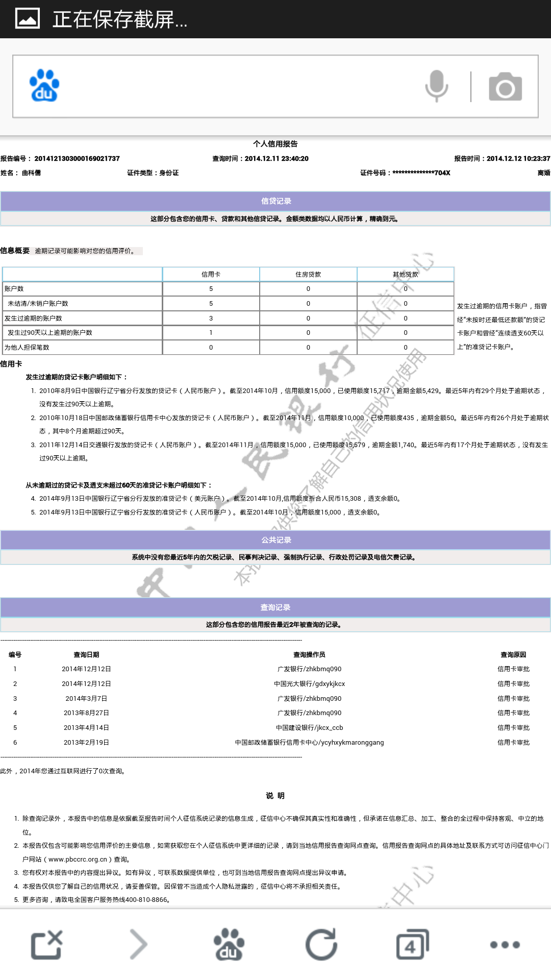Tap the Baidu paw logo in search box
Image resolution: width=551 pixels, height=980 pixels.
[x=44, y=86]
